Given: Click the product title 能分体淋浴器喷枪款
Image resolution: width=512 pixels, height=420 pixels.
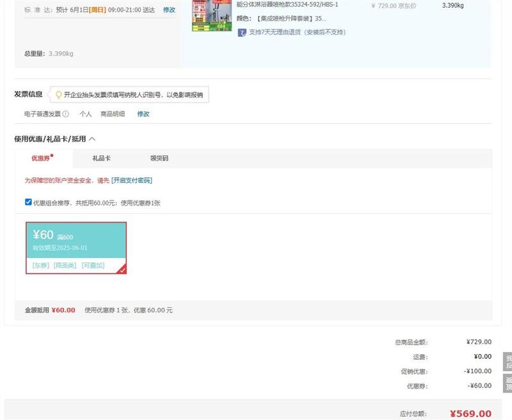Looking at the screenshot, I should click(x=287, y=4).
